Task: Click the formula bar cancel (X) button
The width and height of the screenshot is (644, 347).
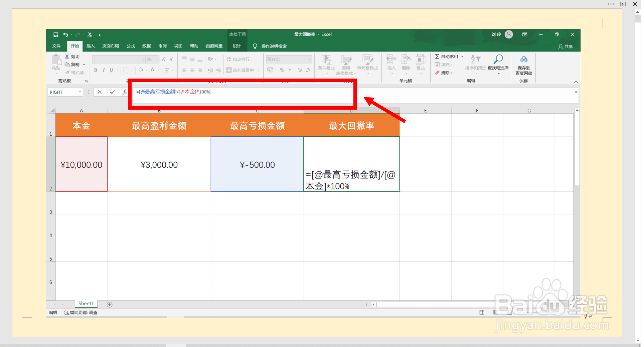Action: tap(100, 92)
